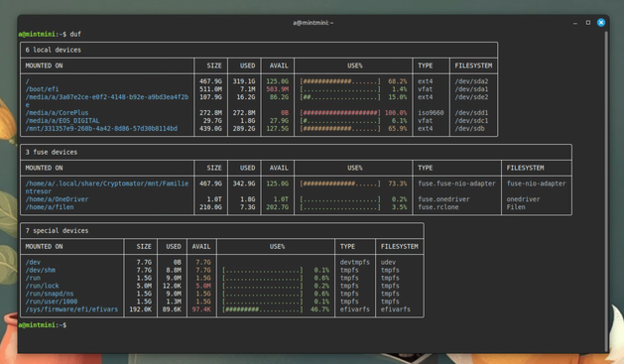The image size is (624, 364).
Task: Click the /dev/sda1 filesystem entry
Action: point(471,89)
